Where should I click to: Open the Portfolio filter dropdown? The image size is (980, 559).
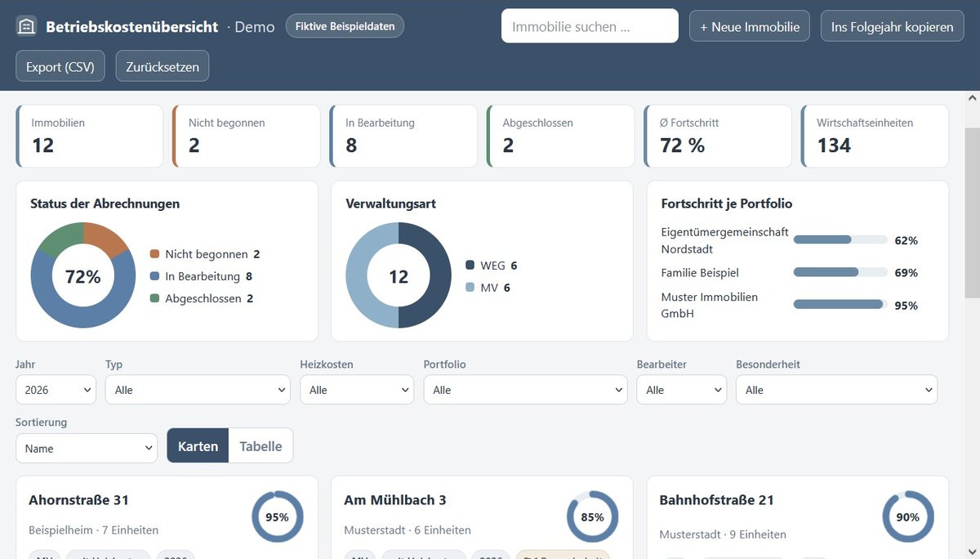click(525, 390)
